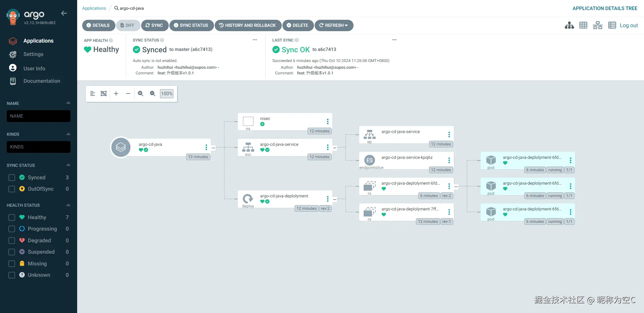The image size is (644, 313).
Task: Open the three-dot menu of argo-cd-java application node
Action: (206, 147)
